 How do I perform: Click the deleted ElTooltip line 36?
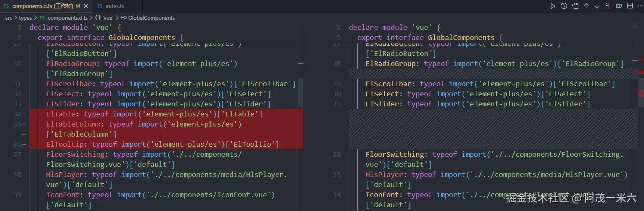coord(166,144)
